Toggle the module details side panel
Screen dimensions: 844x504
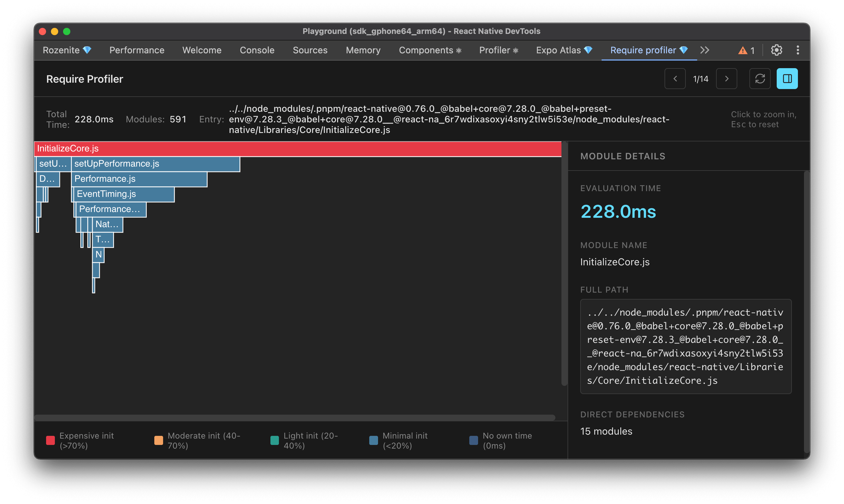coord(787,79)
